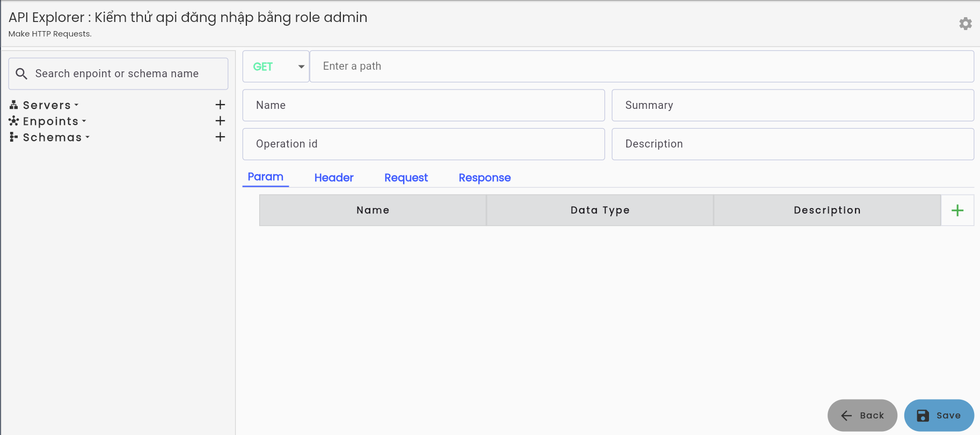Click the search magnifier icon

[21, 73]
